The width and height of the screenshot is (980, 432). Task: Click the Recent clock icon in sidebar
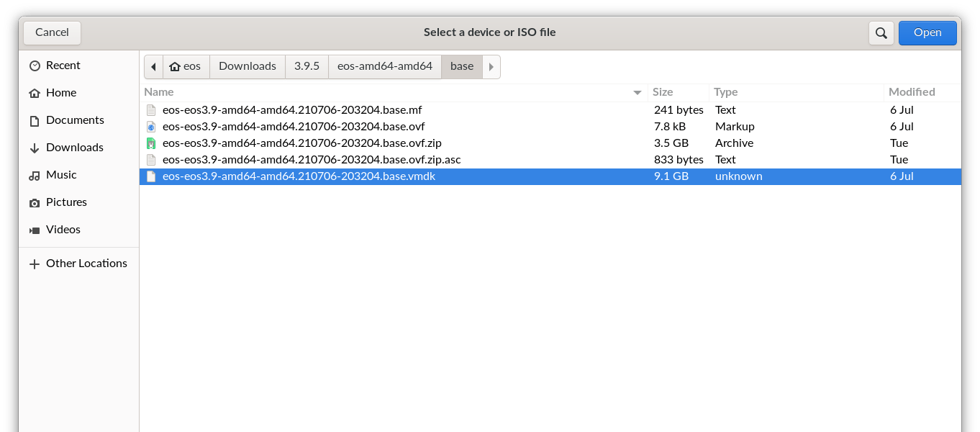tap(35, 66)
